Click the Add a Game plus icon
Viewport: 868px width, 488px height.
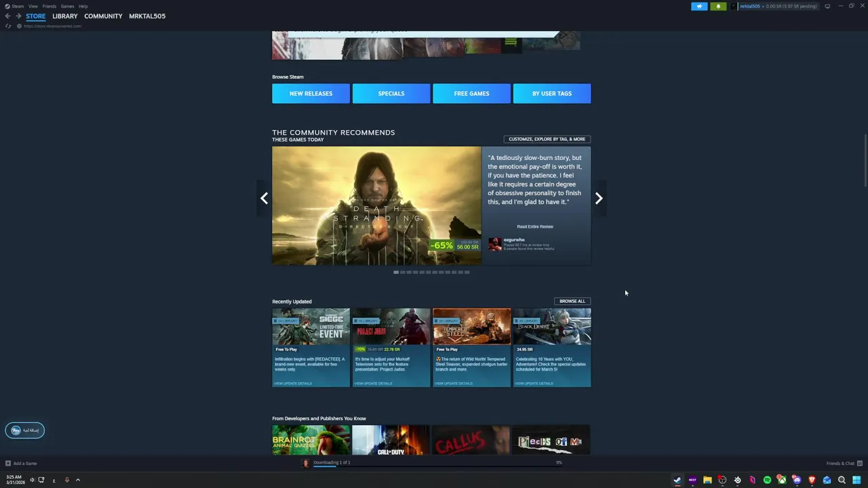click(x=8, y=464)
